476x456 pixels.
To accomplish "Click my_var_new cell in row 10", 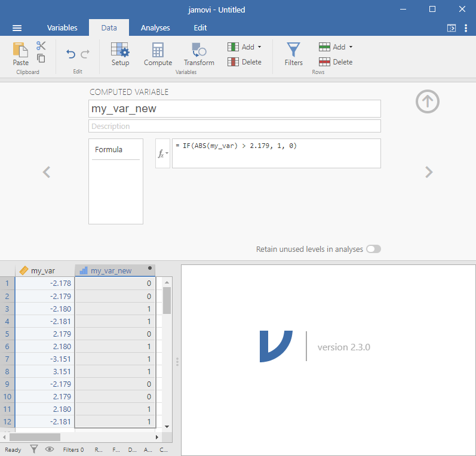I will 115,396.
